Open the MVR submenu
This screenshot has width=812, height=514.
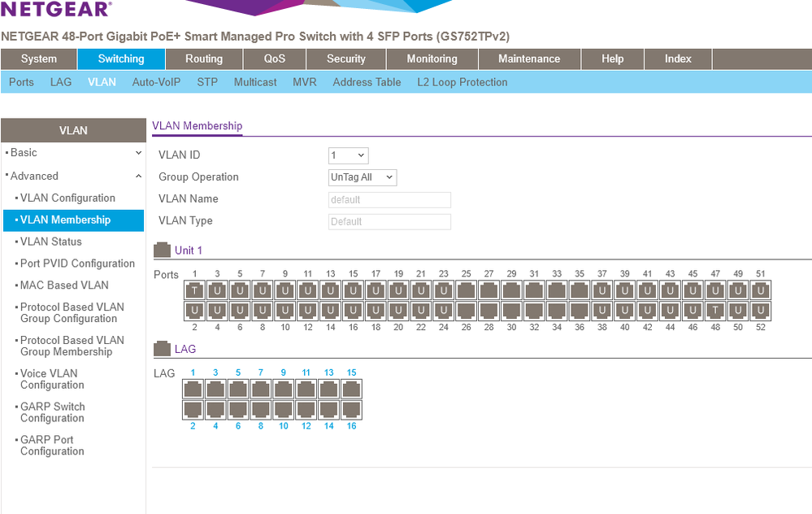305,82
